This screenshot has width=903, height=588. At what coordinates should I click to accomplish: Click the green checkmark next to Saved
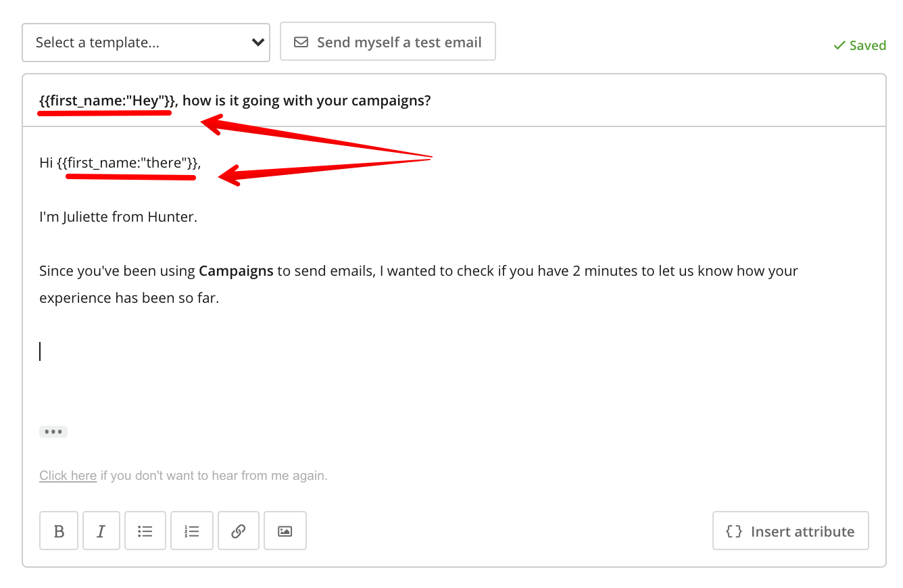(x=839, y=45)
